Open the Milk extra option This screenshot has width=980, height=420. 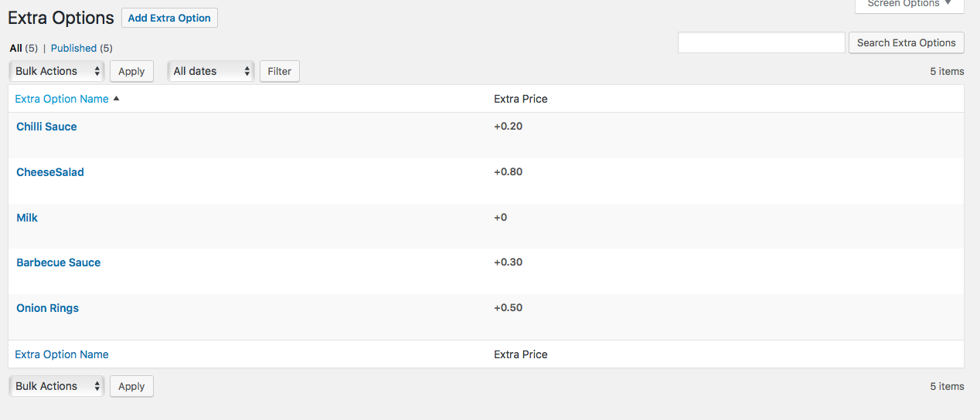click(x=27, y=218)
